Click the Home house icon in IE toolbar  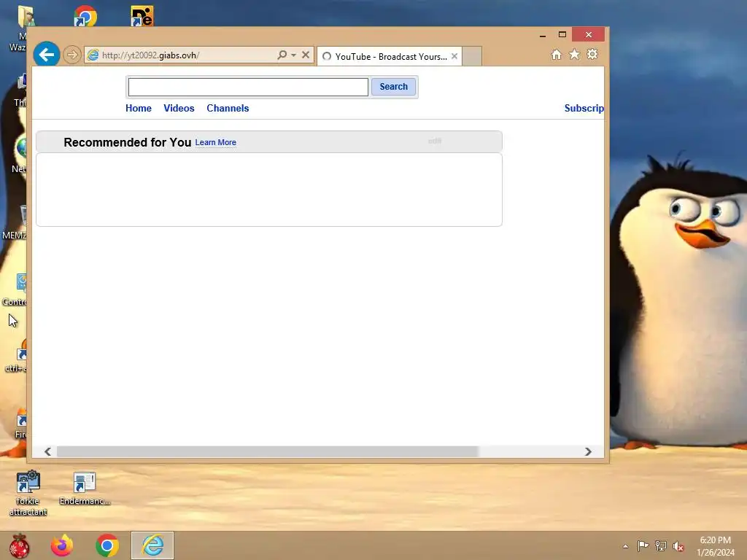pyautogui.click(x=557, y=54)
